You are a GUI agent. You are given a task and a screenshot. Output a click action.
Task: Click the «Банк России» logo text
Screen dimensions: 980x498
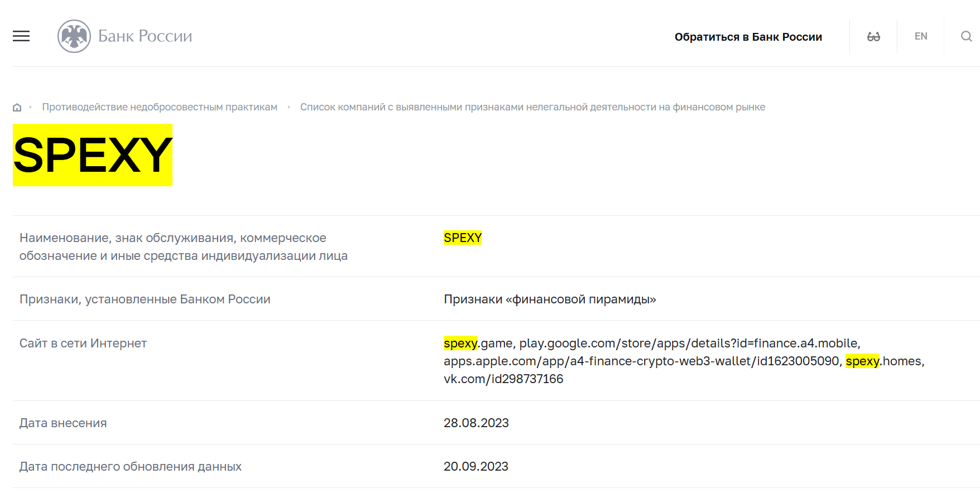point(145,36)
